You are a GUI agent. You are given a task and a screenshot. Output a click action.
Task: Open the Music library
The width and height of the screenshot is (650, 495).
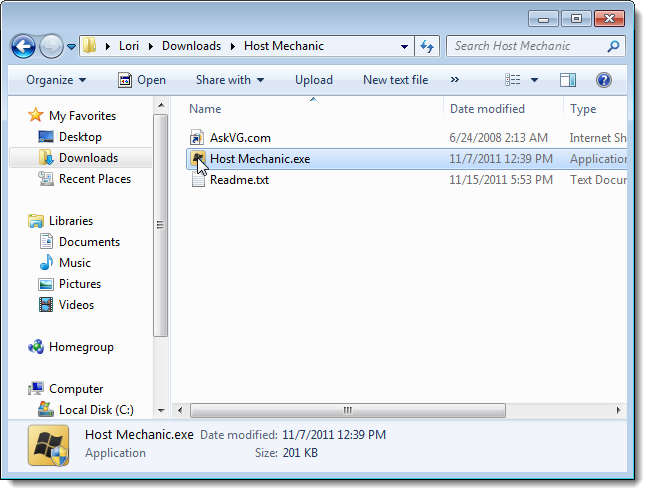tap(75, 263)
